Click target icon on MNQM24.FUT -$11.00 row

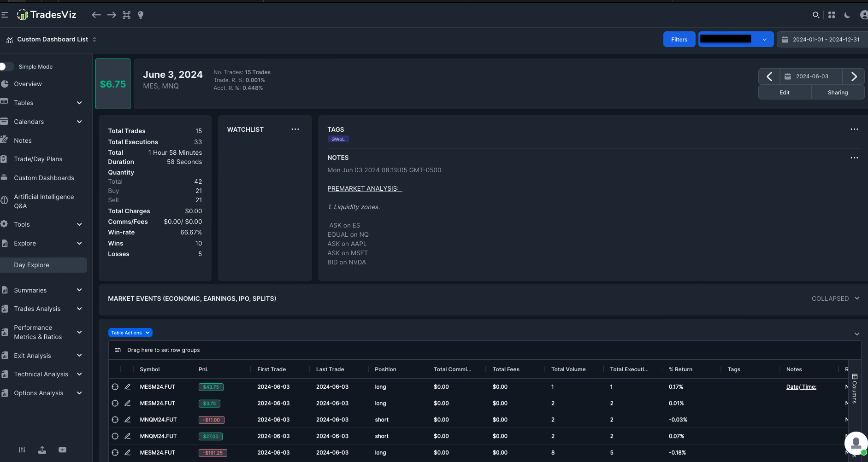click(x=115, y=420)
